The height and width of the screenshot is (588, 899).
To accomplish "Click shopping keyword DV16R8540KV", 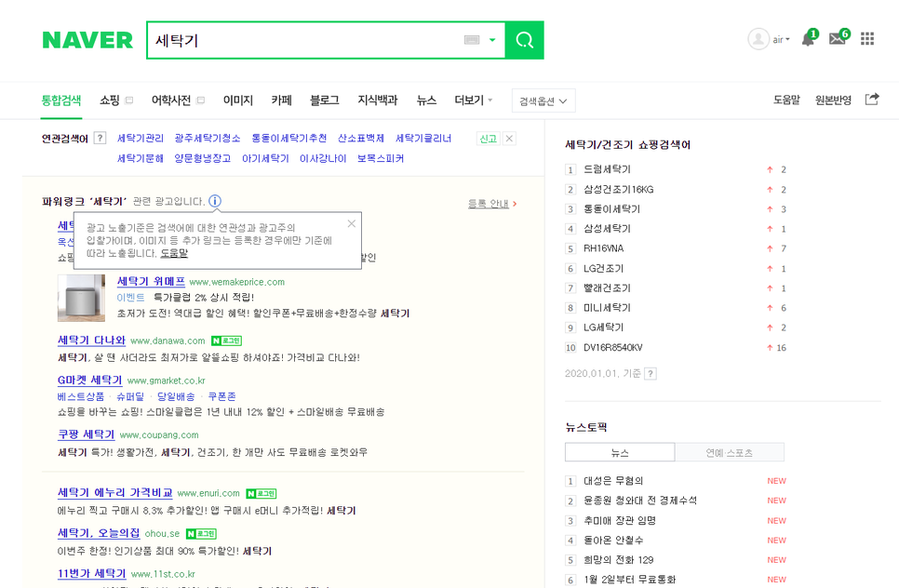I will [613, 347].
